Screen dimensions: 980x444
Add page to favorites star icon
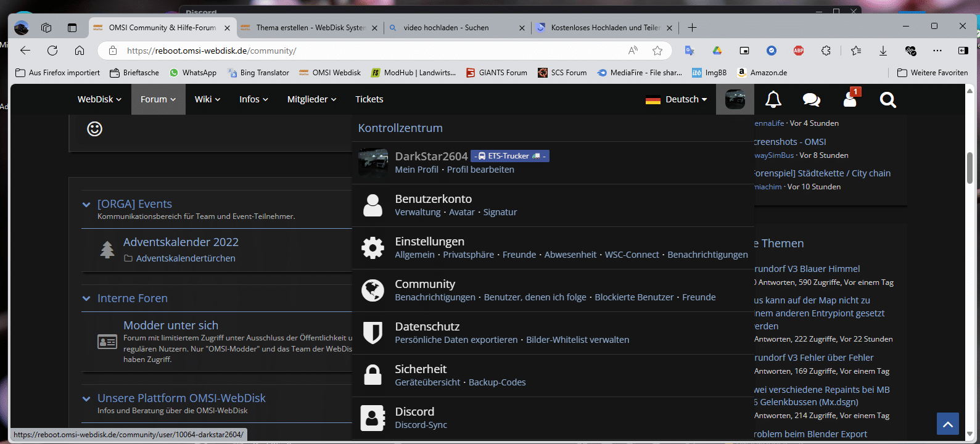tap(657, 51)
